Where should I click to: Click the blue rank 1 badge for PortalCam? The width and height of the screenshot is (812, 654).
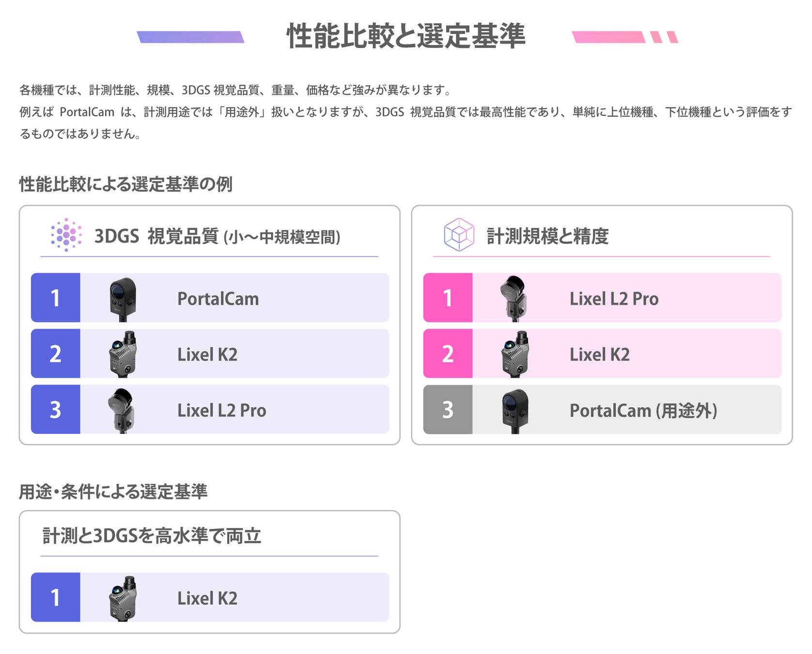[x=56, y=298]
